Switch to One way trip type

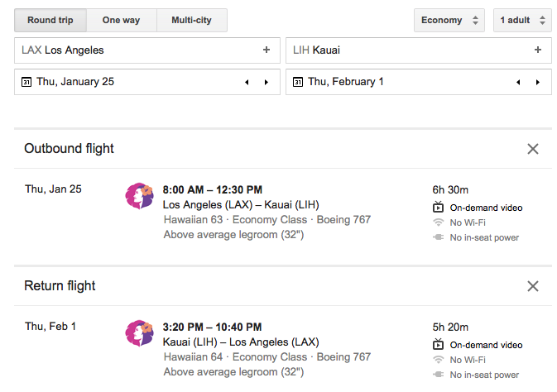tap(121, 20)
